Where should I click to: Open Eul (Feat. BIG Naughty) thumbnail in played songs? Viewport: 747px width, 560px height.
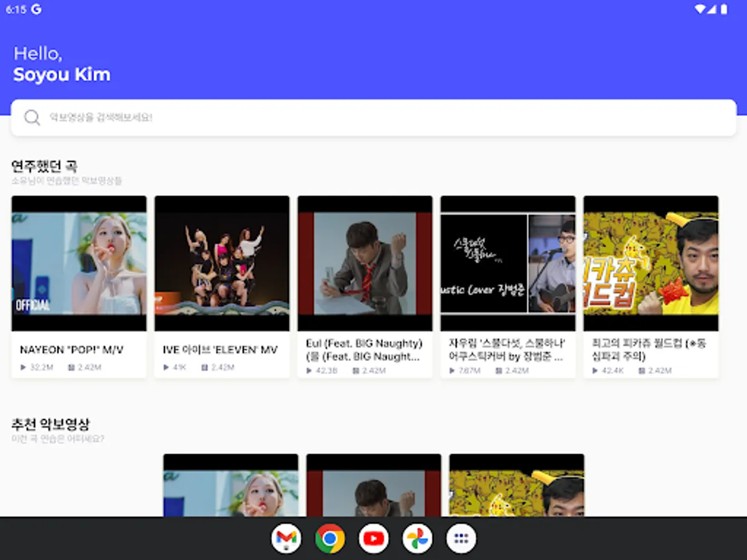point(365,263)
